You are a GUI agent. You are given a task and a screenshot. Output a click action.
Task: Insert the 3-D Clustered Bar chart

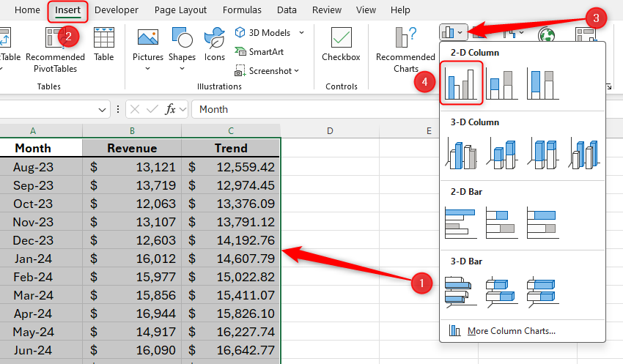coord(461,291)
